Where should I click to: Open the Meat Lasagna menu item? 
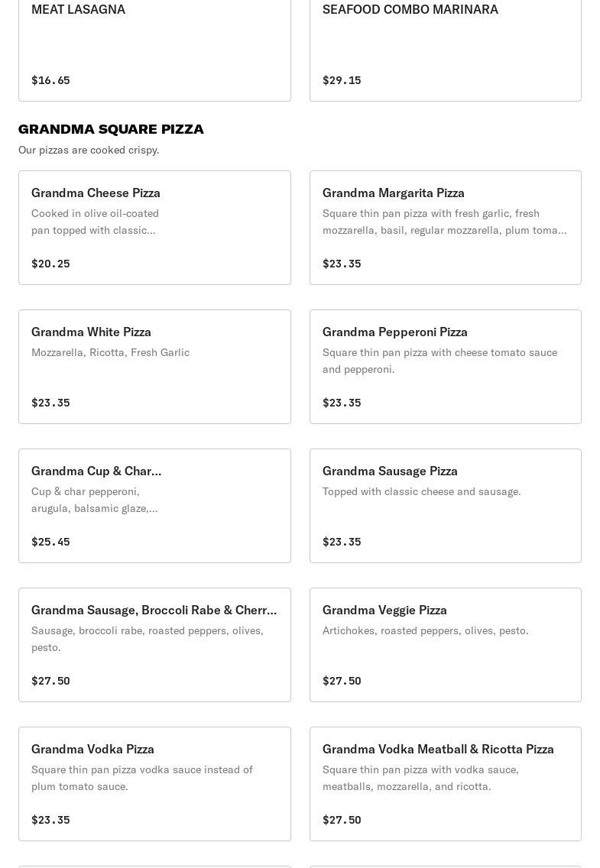(154, 44)
